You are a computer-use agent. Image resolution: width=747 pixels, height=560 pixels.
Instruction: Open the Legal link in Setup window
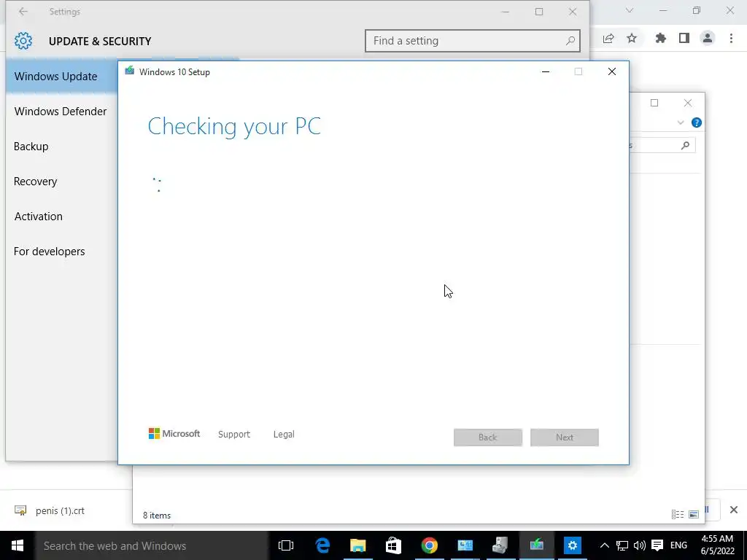click(284, 435)
